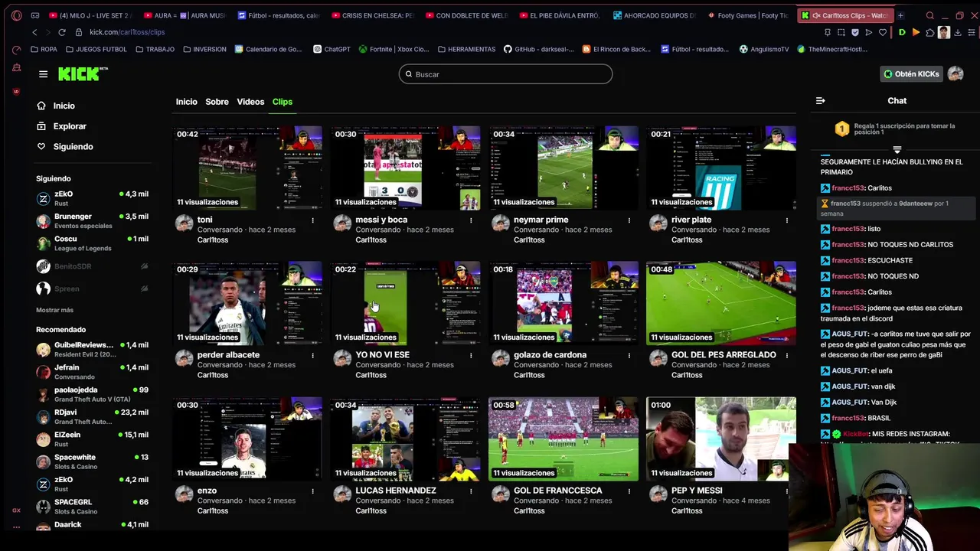Switch to the Videos tab

pyautogui.click(x=250, y=102)
